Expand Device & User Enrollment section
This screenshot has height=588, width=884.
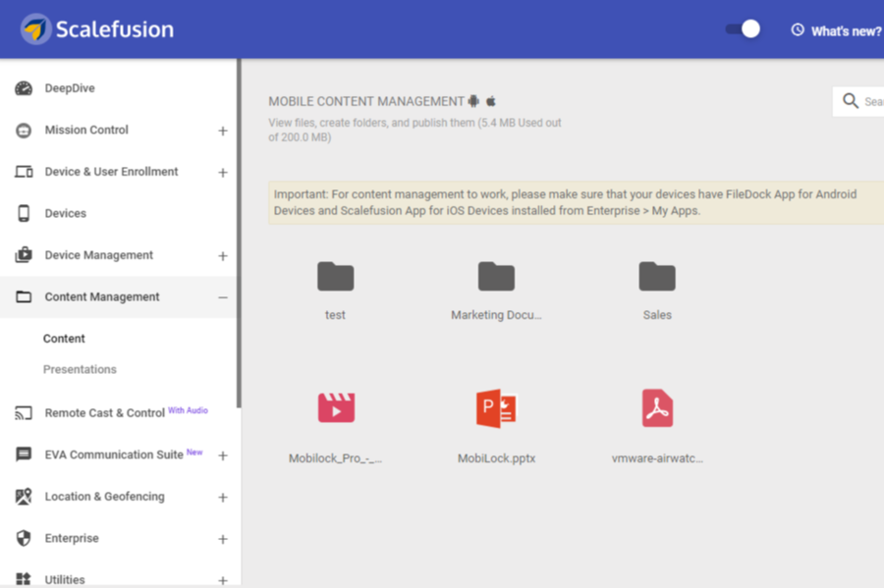[223, 173]
